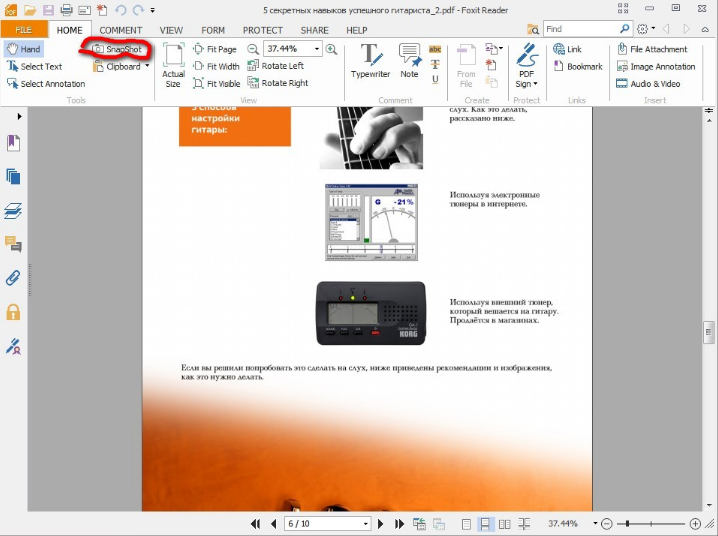Click the File Attachment tool
718x536 pixels.
point(652,49)
